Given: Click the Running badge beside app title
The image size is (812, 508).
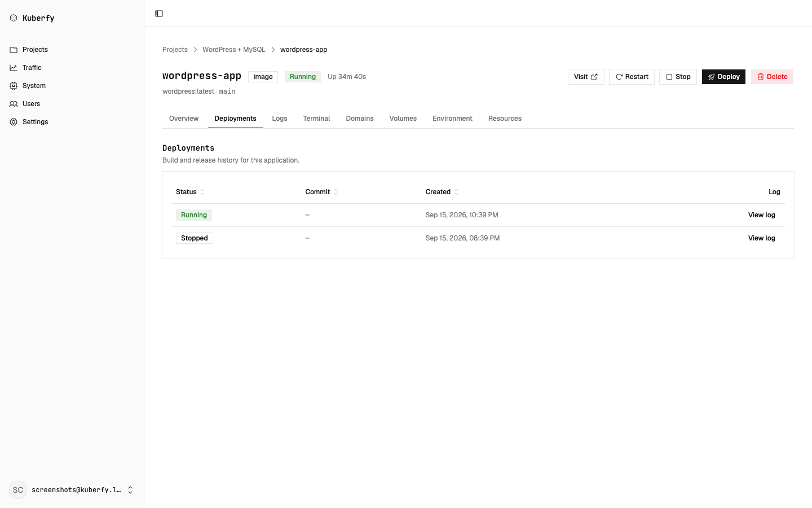Looking at the screenshot, I should point(303,77).
